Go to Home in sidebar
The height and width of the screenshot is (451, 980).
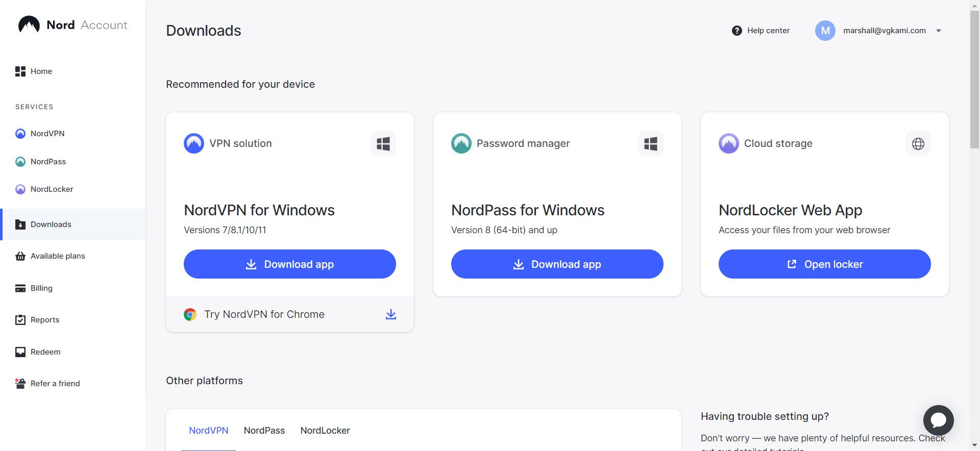pyautogui.click(x=41, y=71)
